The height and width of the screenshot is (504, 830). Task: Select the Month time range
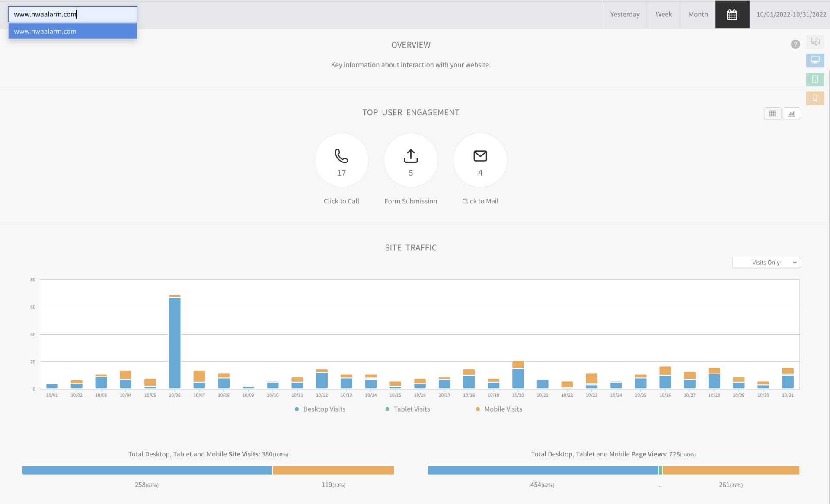pos(698,14)
